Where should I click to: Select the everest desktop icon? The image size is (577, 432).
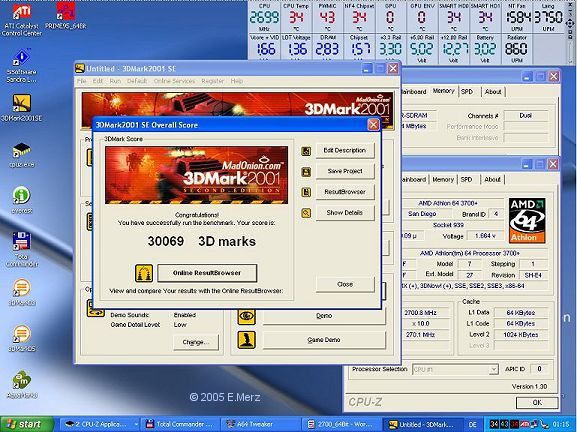[22, 201]
